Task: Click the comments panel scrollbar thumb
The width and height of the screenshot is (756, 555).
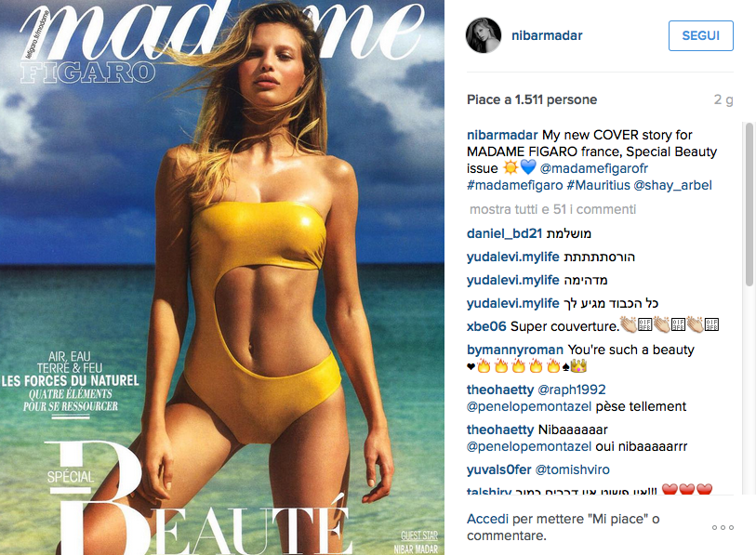Action: (749, 205)
